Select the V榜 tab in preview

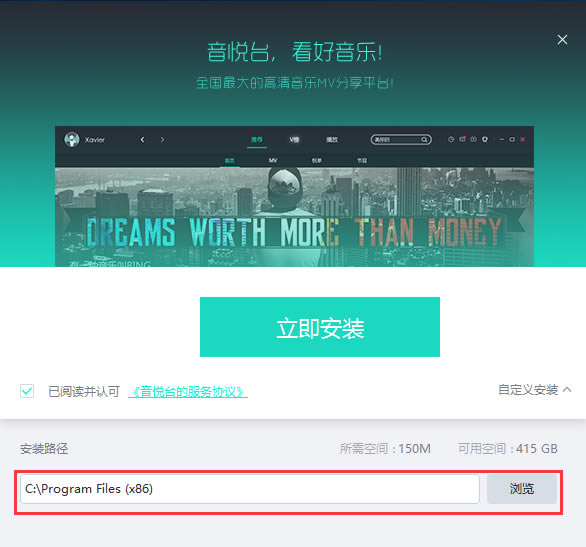[x=294, y=140]
